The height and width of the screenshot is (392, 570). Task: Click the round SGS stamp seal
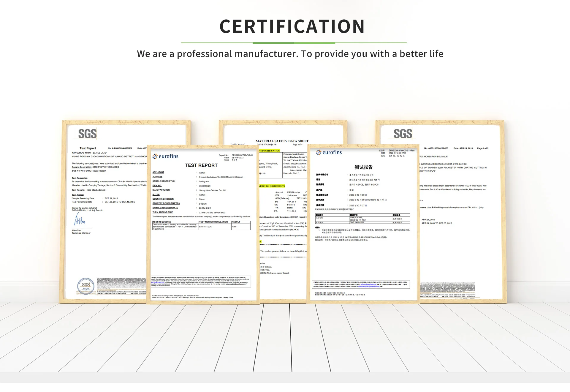(x=85, y=286)
